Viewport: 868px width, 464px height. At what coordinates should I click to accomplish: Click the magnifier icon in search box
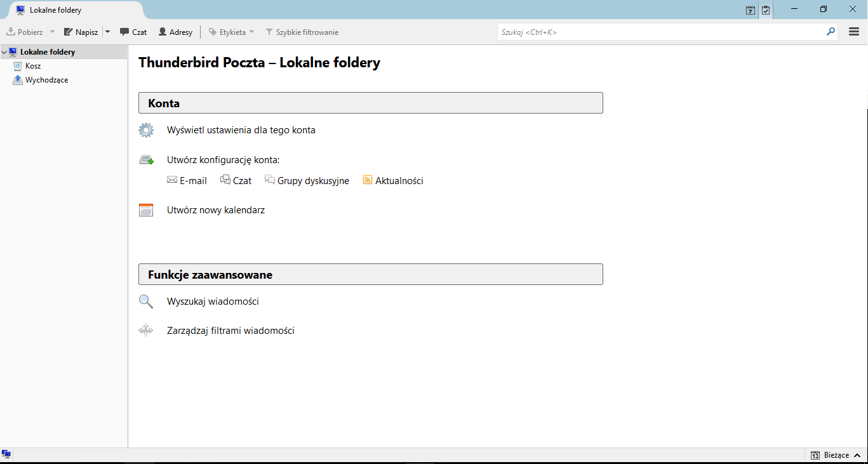831,31
